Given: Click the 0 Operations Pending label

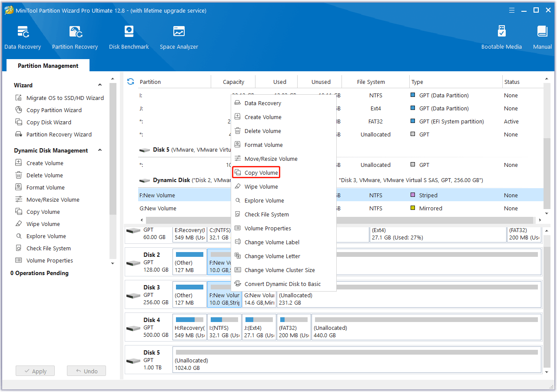Looking at the screenshot, I should pos(40,273).
